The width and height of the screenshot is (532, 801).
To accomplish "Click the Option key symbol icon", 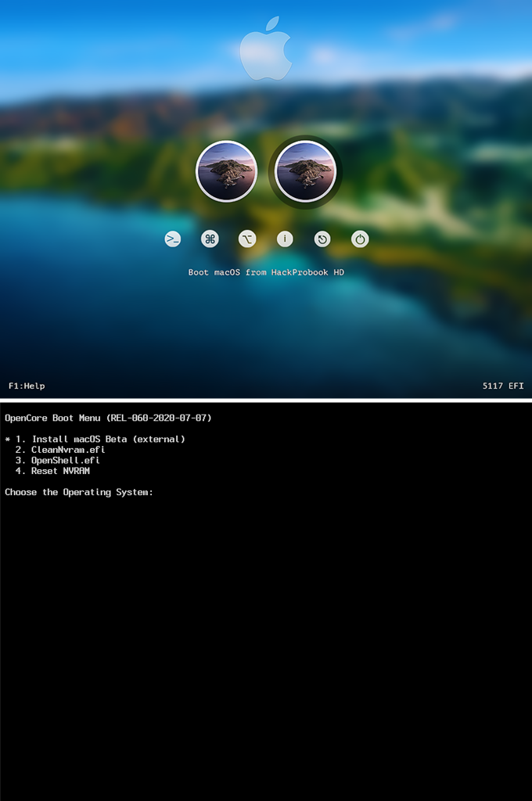I will (247, 239).
